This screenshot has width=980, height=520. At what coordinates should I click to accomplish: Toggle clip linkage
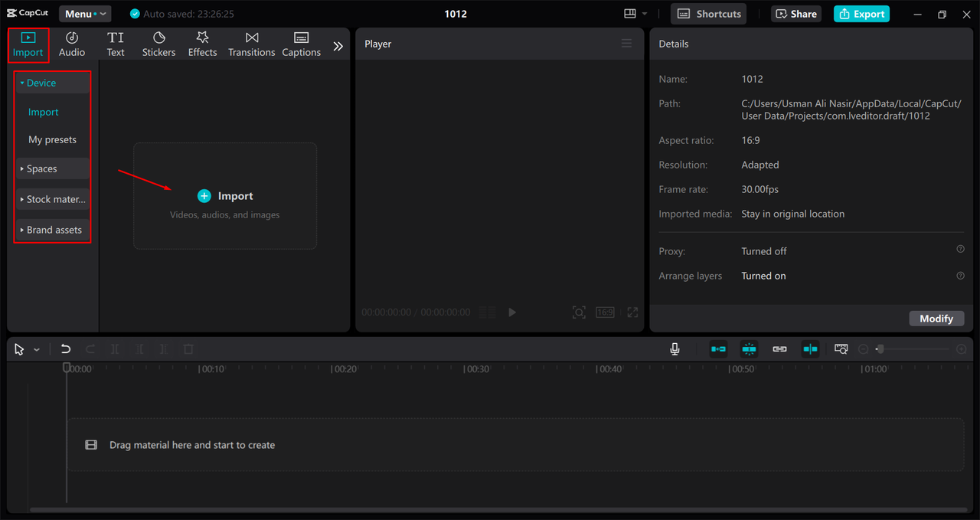click(x=779, y=349)
